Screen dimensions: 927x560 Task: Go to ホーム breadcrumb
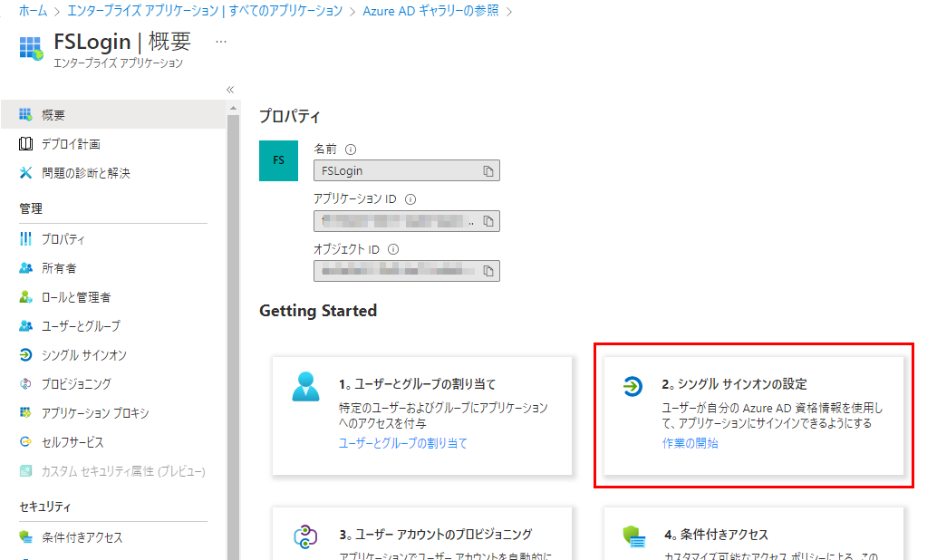(34, 11)
